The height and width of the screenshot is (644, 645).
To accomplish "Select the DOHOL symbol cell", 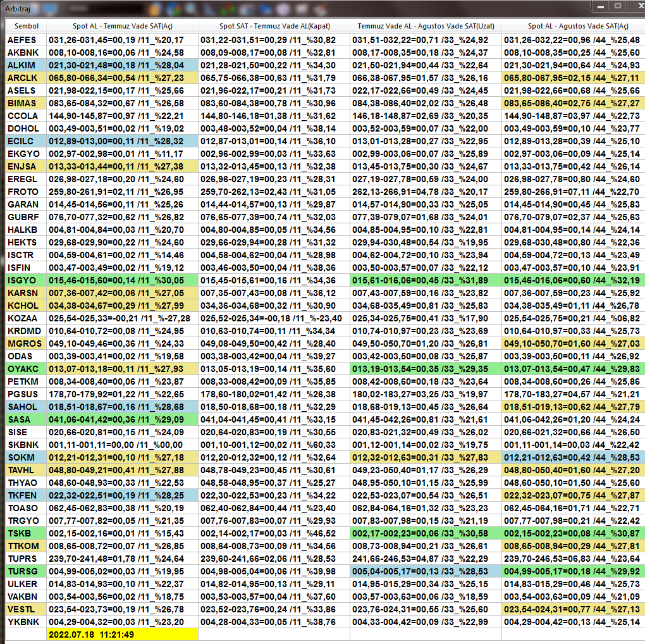I will coord(26,128).
